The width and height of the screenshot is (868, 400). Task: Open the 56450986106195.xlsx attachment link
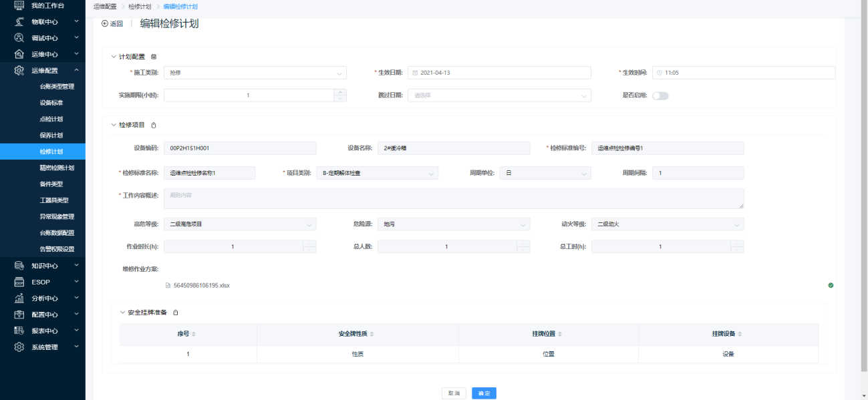pos(201,285)
